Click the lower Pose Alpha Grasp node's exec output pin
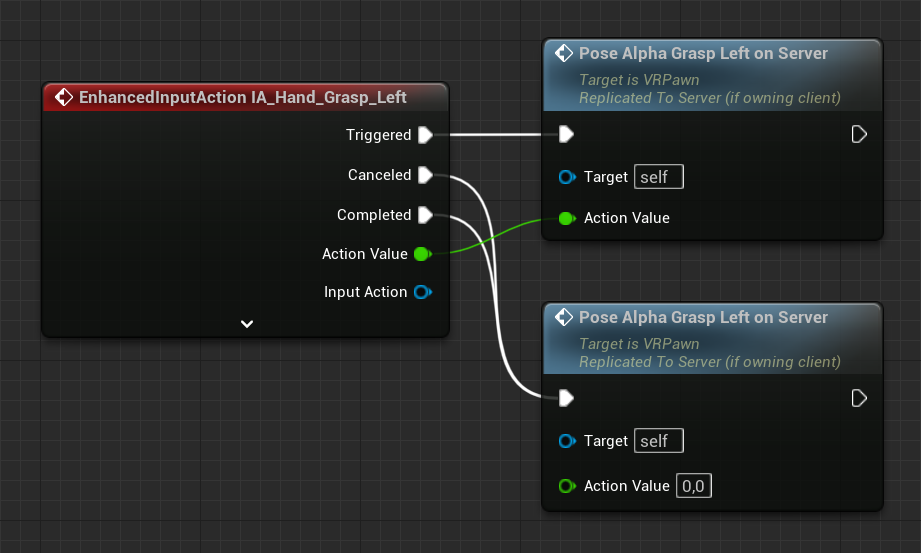921x553 pixels. point(859,398)
